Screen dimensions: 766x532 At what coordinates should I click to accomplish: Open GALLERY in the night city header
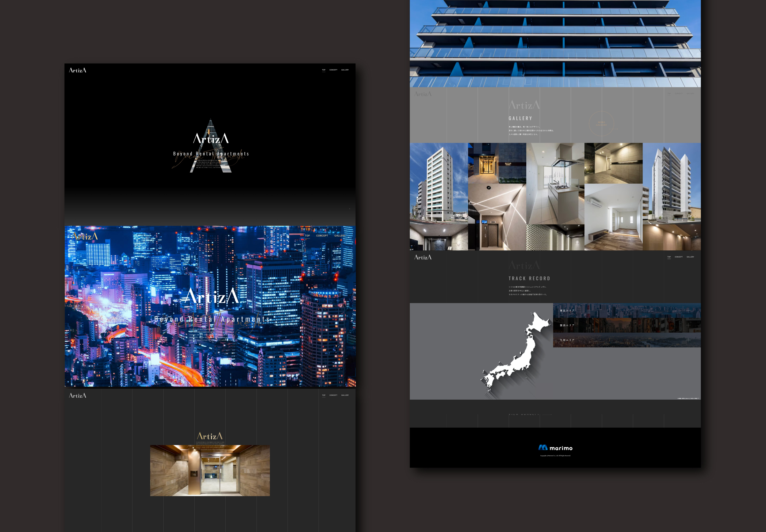[340, 236]
